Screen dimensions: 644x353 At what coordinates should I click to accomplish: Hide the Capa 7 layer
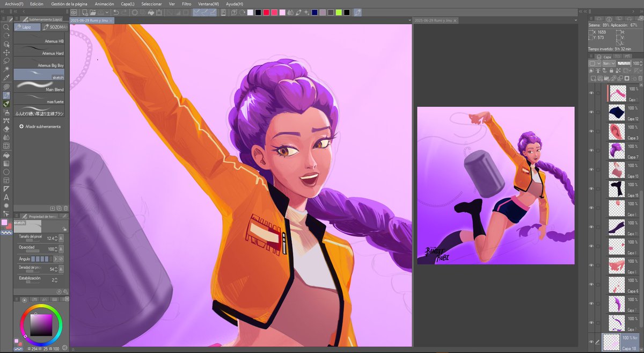pos(592,150)
